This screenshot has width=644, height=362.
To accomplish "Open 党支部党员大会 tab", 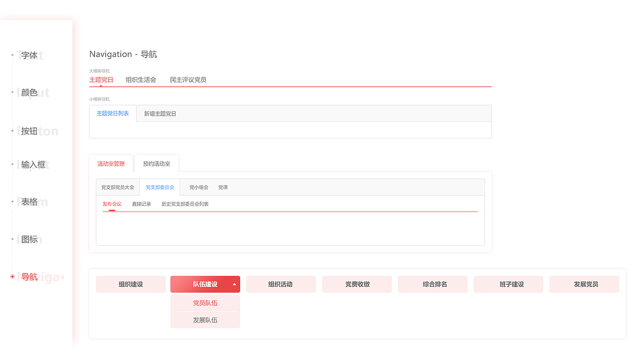I will click(x=118, y=187).
